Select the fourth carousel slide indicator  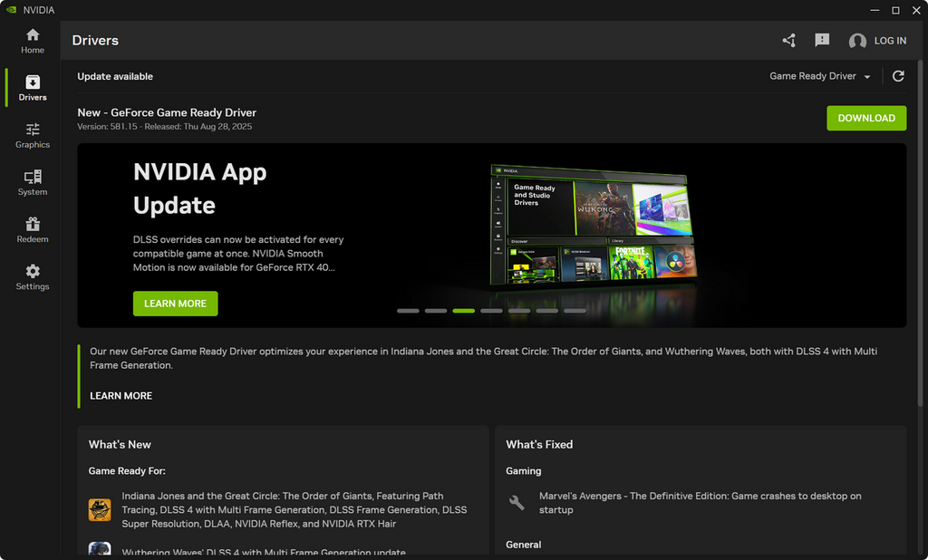coord(491,311)
